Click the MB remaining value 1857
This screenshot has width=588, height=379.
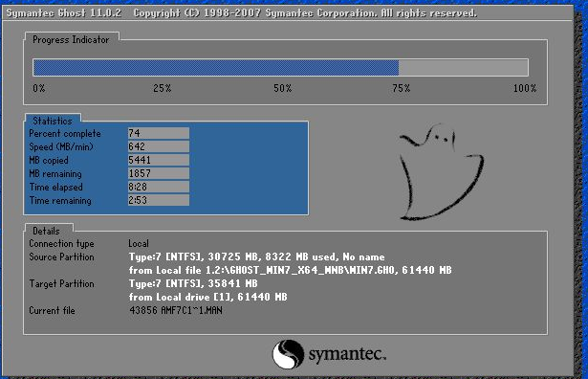[159, 173]
